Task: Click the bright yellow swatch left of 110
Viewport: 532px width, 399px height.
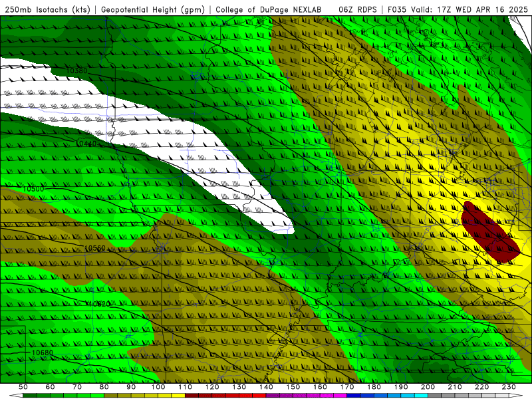Action: 178,396
